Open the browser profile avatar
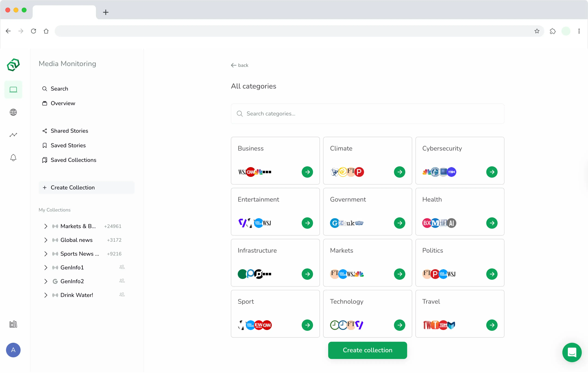588x376 pixels. coord(566,31)
